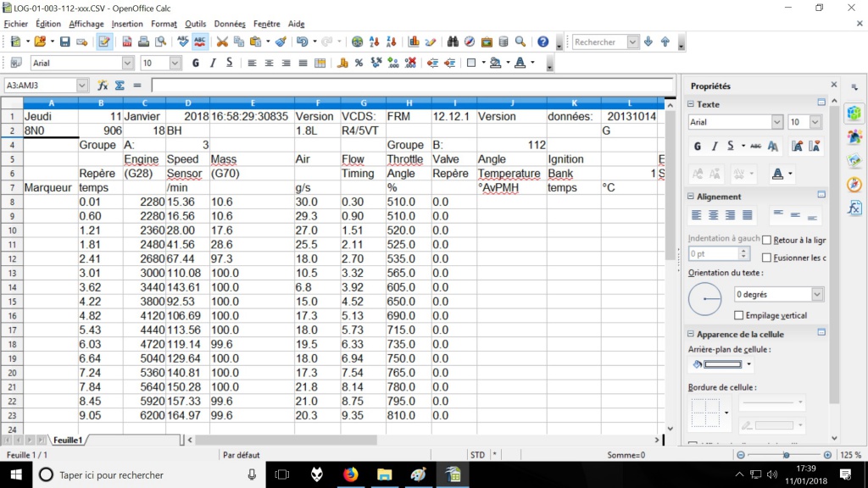Click the Cut scissors icon
This screenshot has width=868, height=488.
[x=222, y=42]
